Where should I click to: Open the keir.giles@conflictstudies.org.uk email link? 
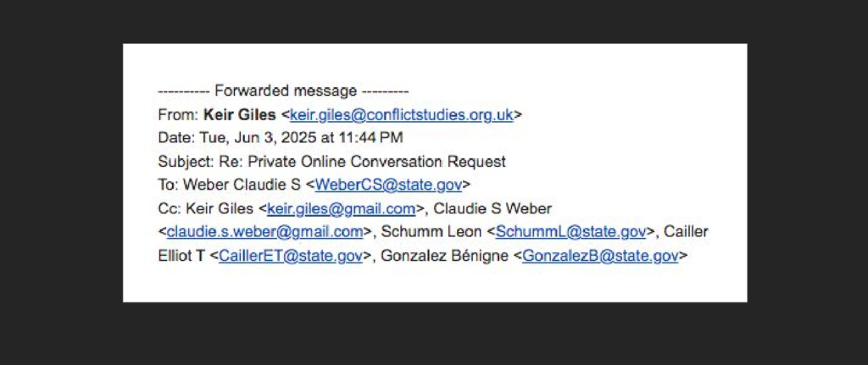click(401, 114)
